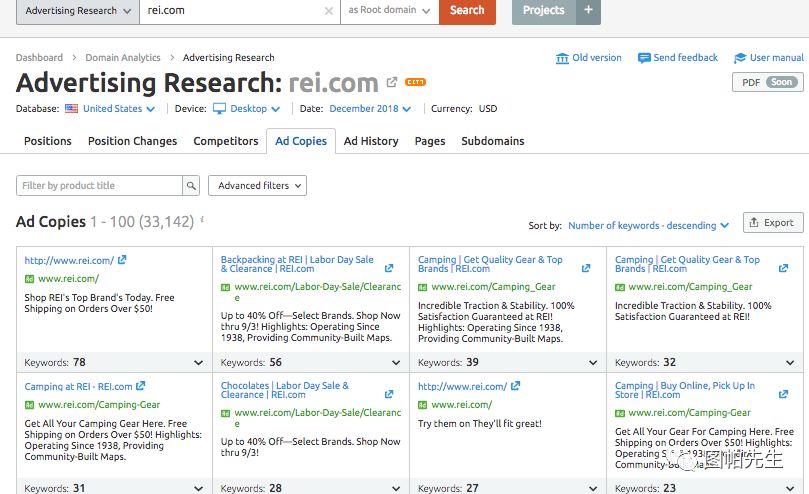This screenshot has width=809, height=494.
Task: Click the Export button
Action: coord(773,222)
